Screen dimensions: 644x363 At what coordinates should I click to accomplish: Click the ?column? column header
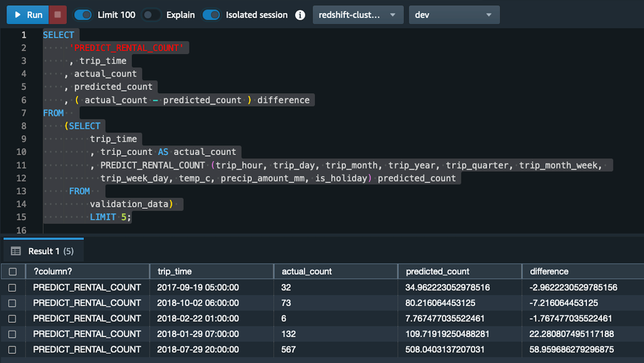(x=87, y=271)
